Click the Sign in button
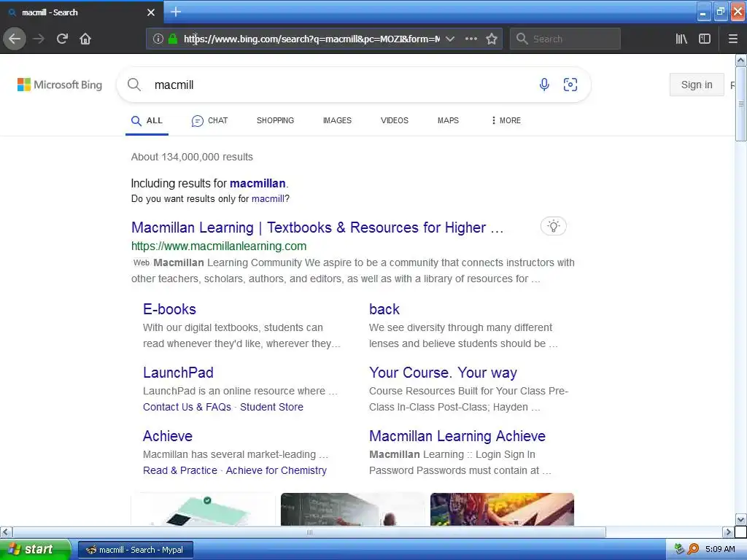Viewport: 747px width, 560px height. click(697, 85)
